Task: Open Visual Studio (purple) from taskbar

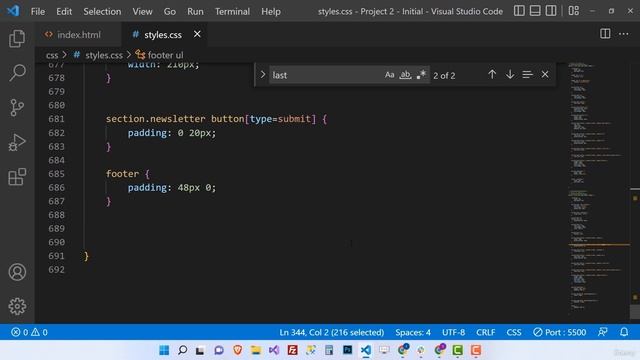Action: pyautogui.click(x=274, y=350)
